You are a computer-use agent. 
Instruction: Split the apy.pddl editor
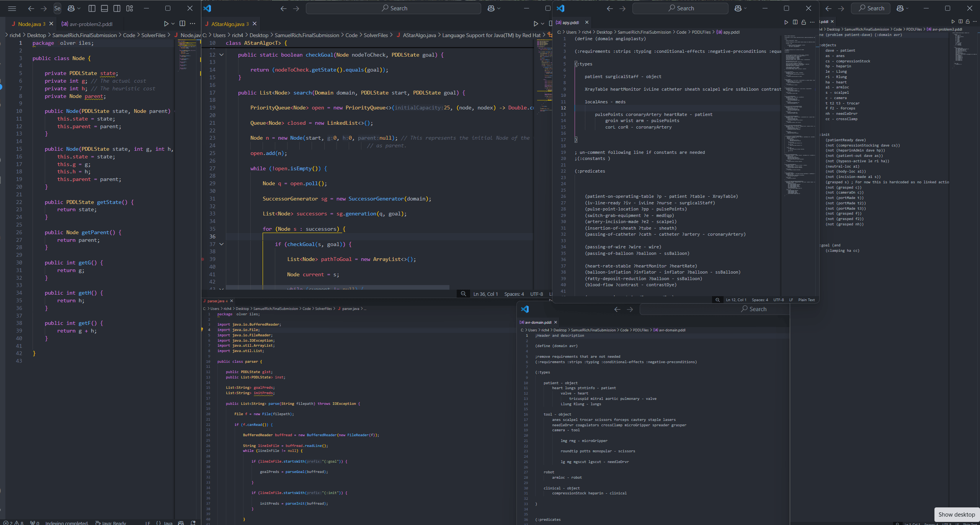(x=795, y=22)
